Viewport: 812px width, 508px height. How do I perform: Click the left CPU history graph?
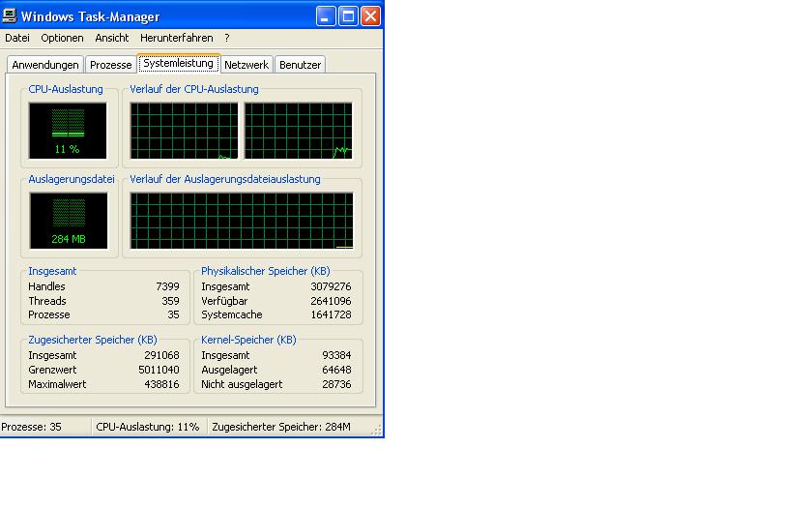tap(184, 131)
